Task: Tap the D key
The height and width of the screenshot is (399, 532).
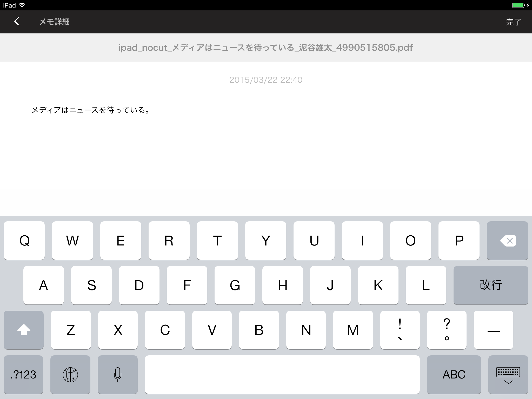Action: coord(139,285)
